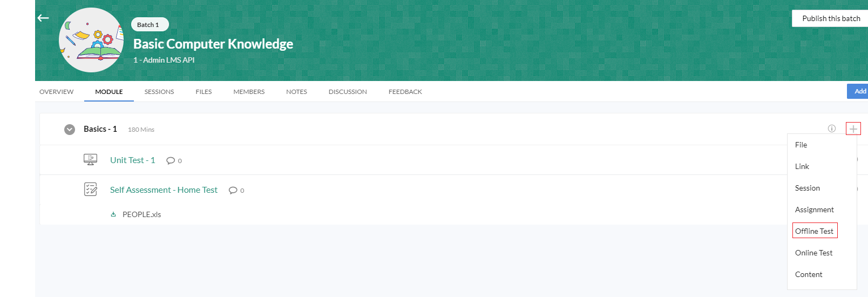This screenshot has height=297, width=868.
Task: Switch to the Discussion tab
Action: pos(348,92)
